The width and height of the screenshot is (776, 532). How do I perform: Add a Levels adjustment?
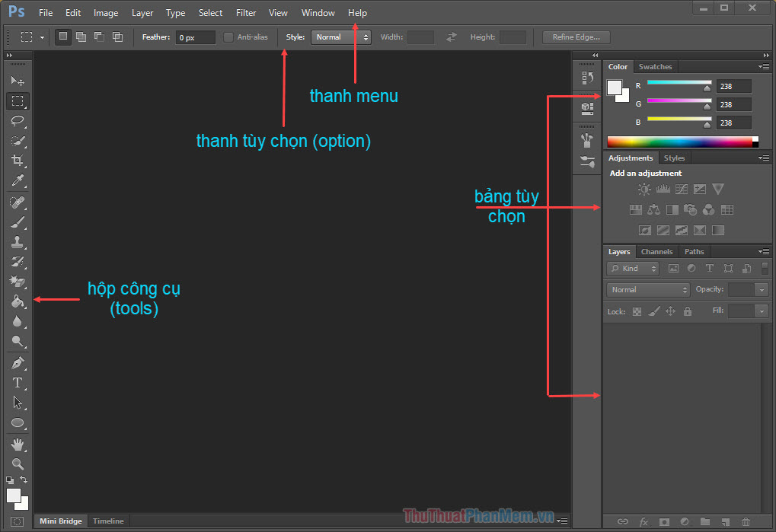(x=663, y=189)
